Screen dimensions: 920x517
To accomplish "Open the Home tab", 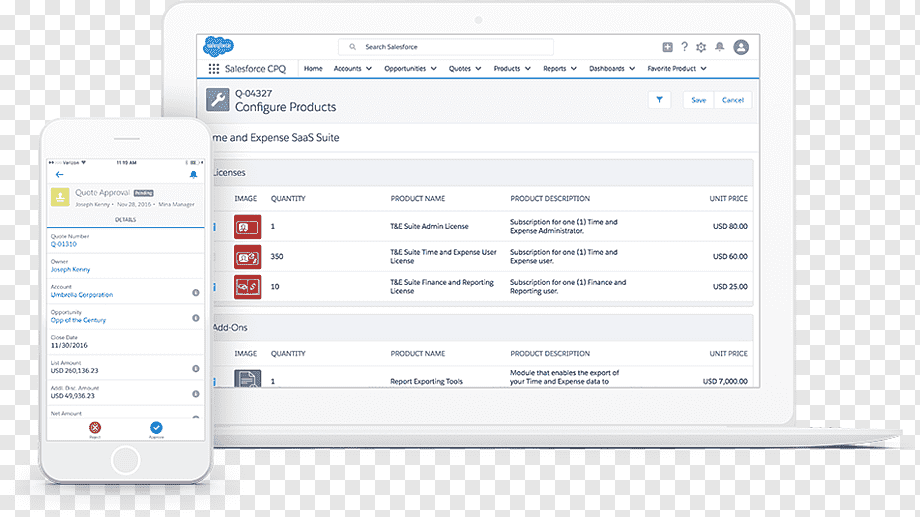I will (x=313, y=69).
